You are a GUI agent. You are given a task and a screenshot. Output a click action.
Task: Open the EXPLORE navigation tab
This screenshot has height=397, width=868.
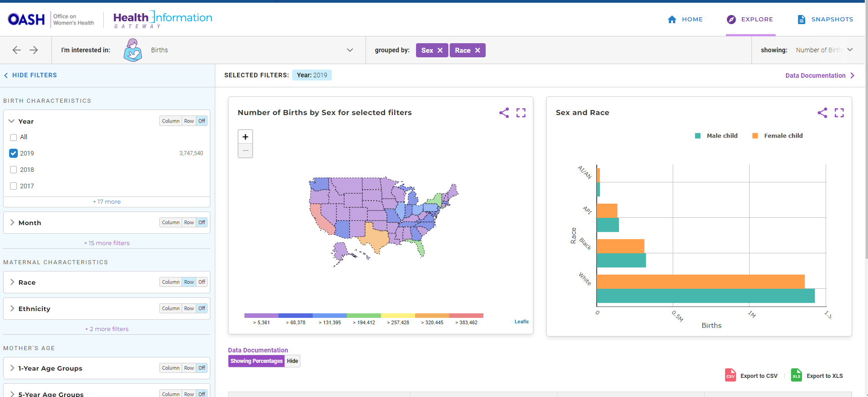pos(750,20)
